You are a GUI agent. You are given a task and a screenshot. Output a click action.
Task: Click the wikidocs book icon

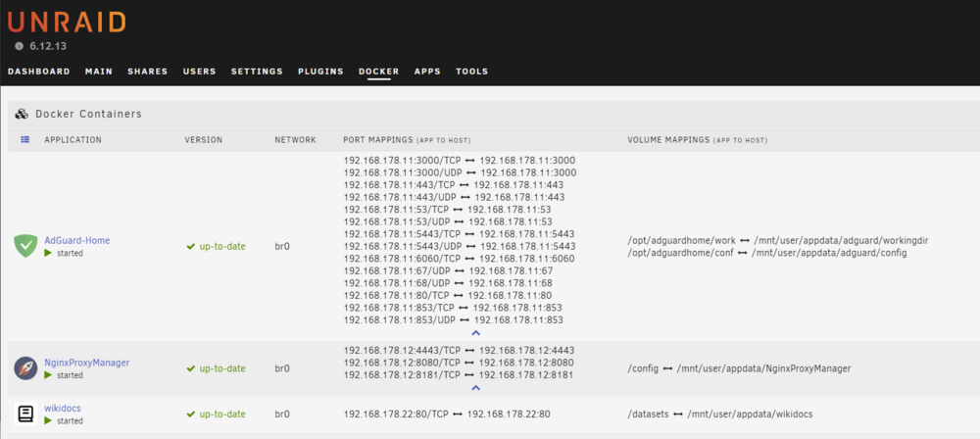click(x=25, y=414)
